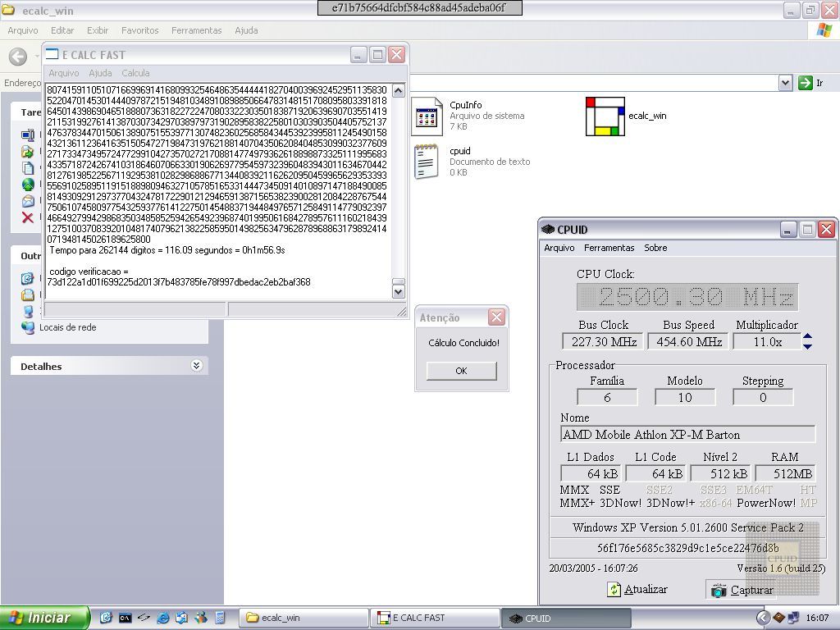Screen dimensions: 840x630
Task: Click the Tempo para 262144 digitos line
Action: click(167, 250)
